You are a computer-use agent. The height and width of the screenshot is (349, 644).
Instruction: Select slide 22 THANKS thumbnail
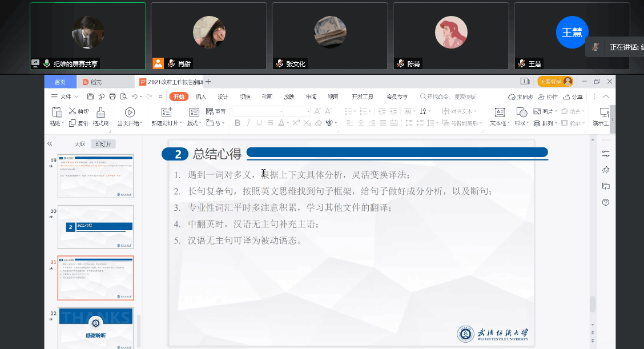coord(96,328)
